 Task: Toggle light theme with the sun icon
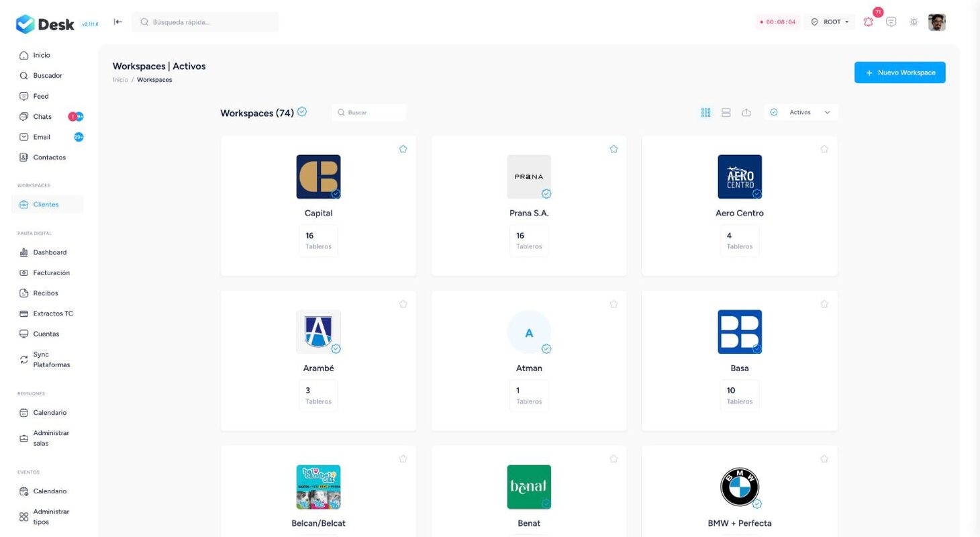[x=914, y=22]
